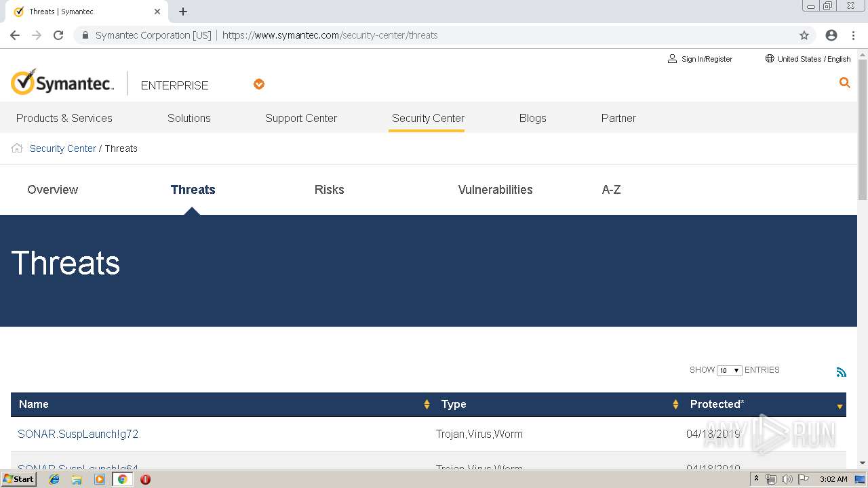Open a new browser tab
Viewport: 868px width, 488px height.
point(183,12)
